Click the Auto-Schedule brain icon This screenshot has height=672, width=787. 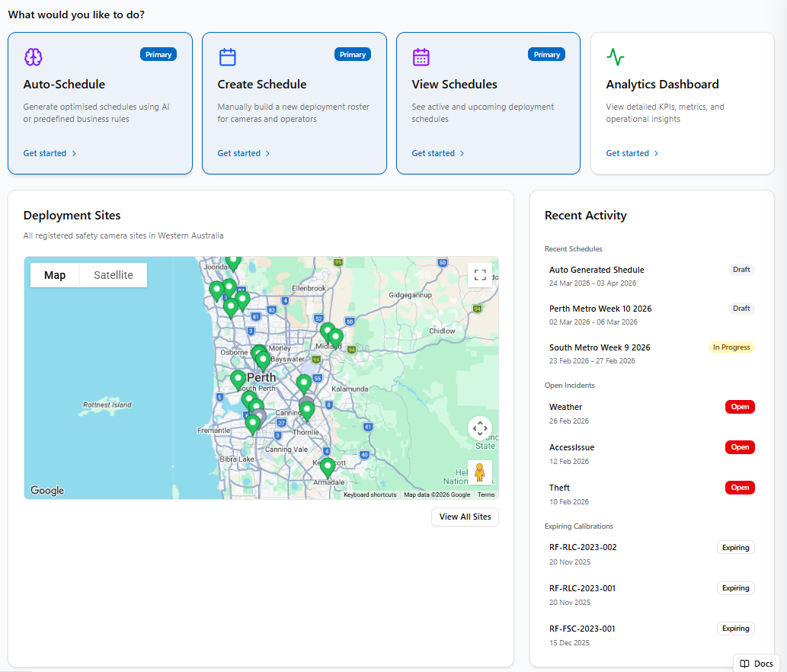(x=33, y=56)
